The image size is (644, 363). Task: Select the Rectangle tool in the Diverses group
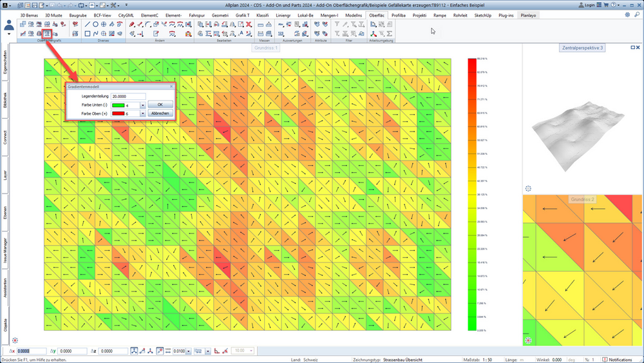[x=88, y=34]
